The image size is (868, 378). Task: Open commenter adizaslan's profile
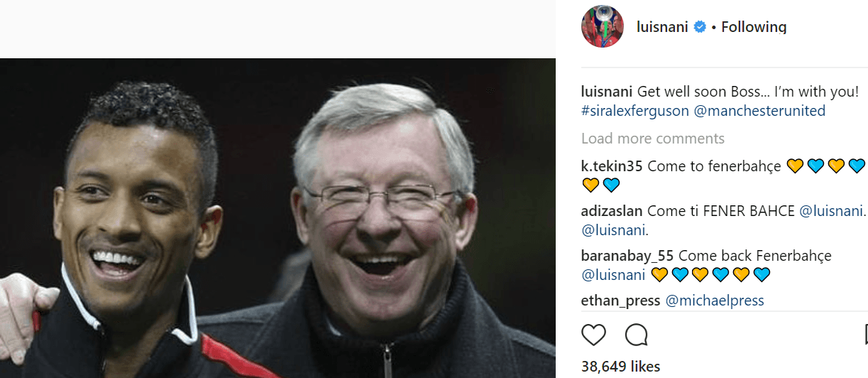[612, 211]
